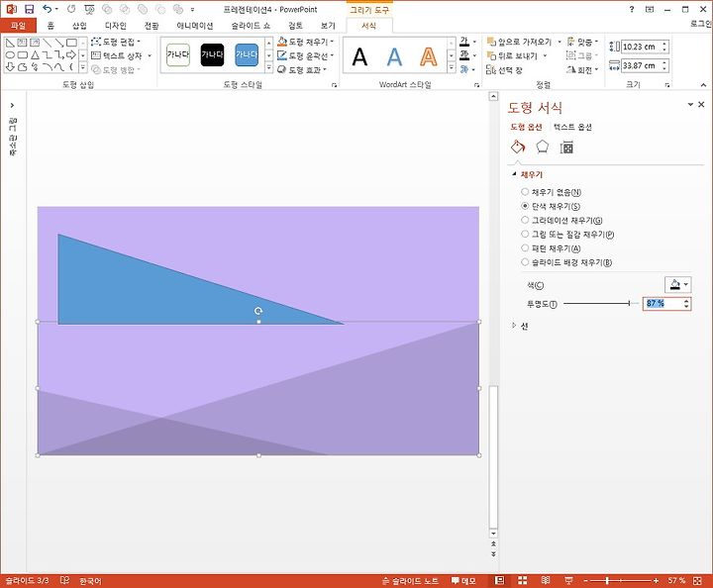
Task: Open Rotate (회전) dropdown
Action: 582,70
